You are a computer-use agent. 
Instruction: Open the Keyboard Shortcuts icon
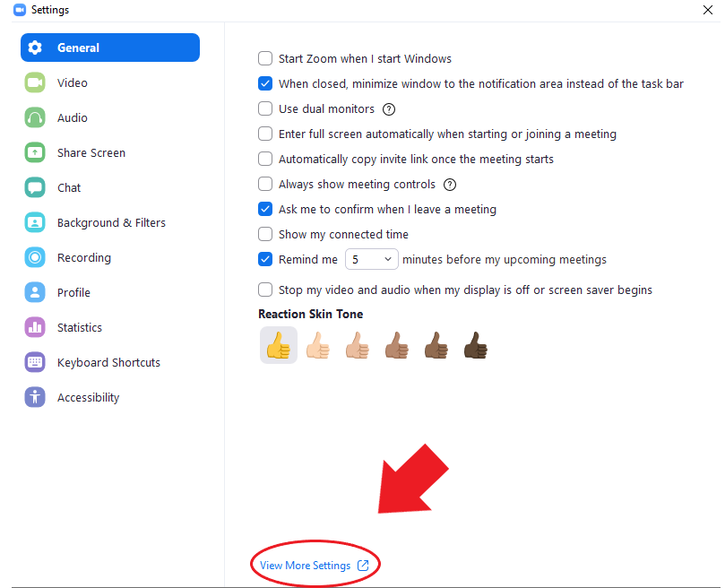35,362
